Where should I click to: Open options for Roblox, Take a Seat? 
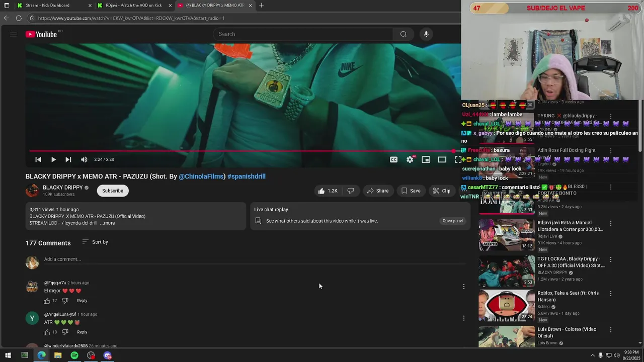click(611, 293)
